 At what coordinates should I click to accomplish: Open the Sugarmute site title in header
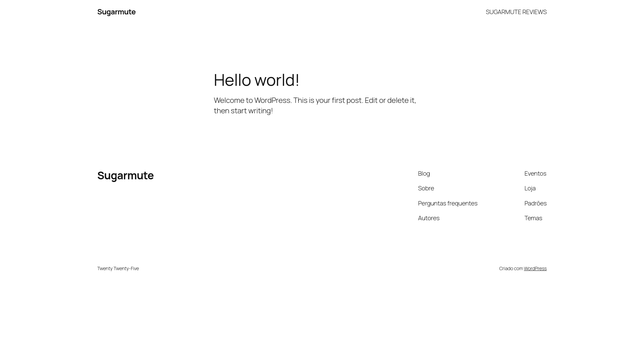[116, 12]
